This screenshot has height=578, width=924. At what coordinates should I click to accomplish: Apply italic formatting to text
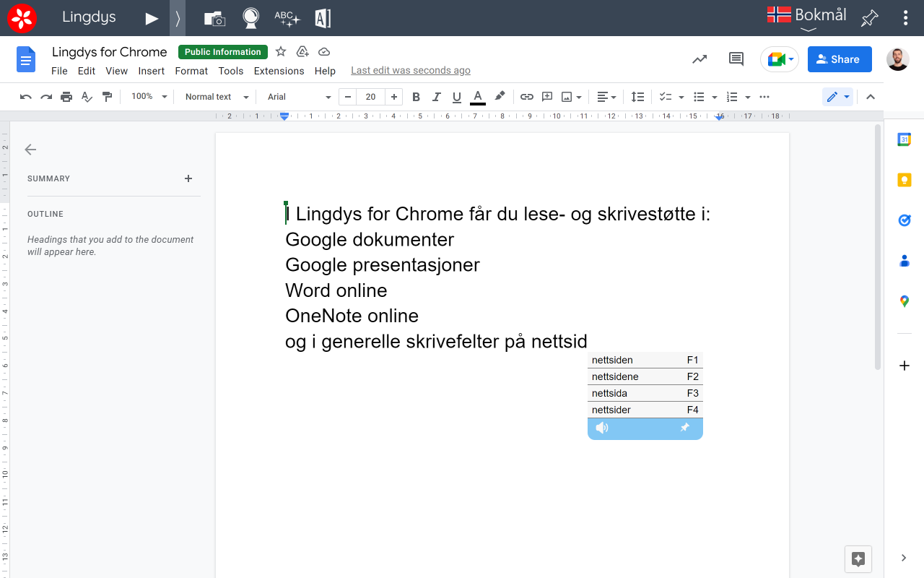436,96
